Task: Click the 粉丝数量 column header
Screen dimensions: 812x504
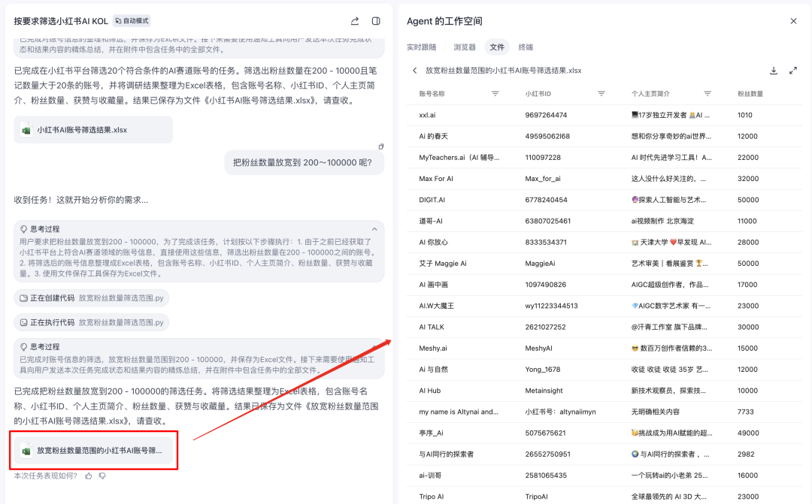Action: click(x=750, y=94)
